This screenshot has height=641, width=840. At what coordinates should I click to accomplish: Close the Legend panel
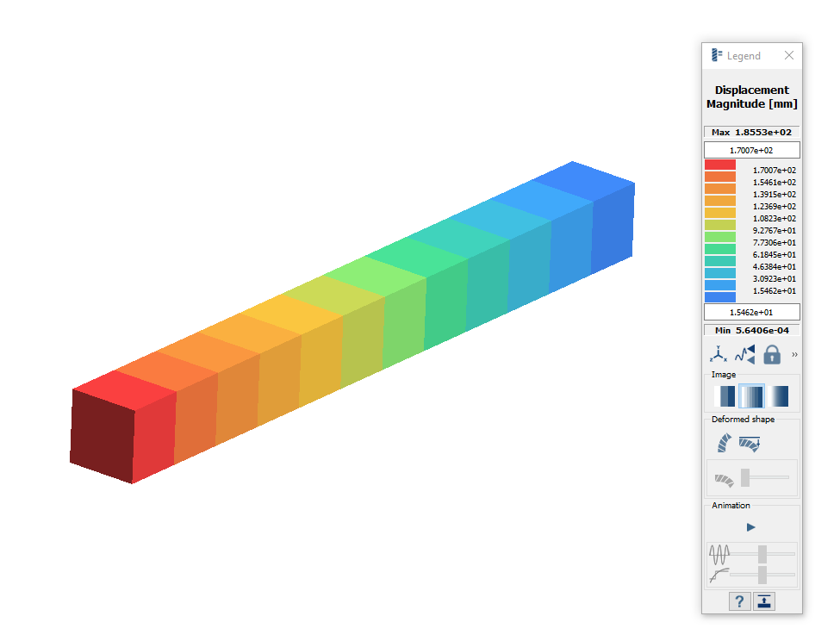pos(788,55)
